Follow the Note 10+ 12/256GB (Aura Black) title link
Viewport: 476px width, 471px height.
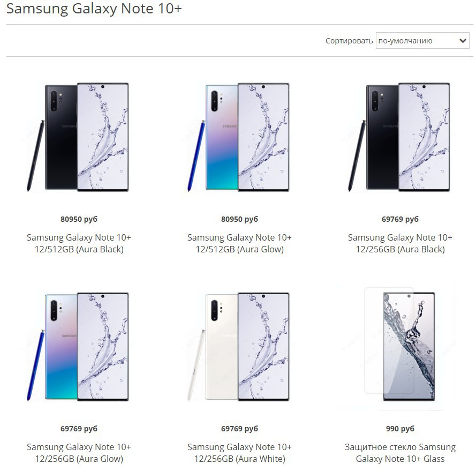click(x=400, y=243)
